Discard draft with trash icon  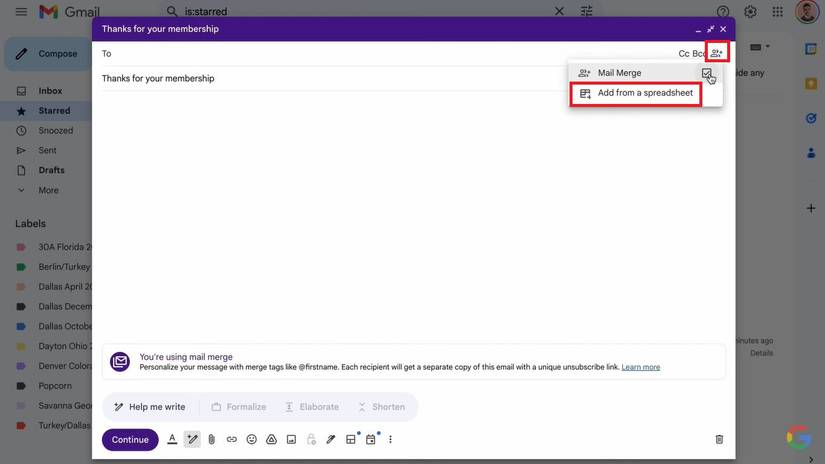[x=719, y=440]
